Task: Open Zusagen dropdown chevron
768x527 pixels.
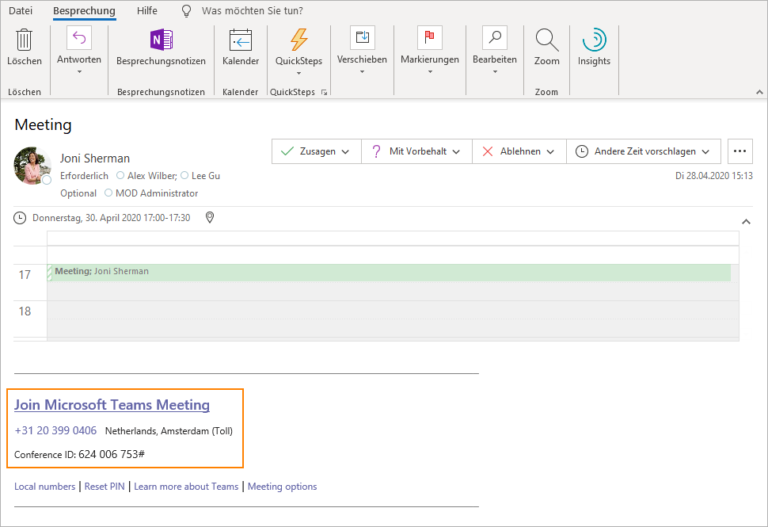Action: click(345, 152)
